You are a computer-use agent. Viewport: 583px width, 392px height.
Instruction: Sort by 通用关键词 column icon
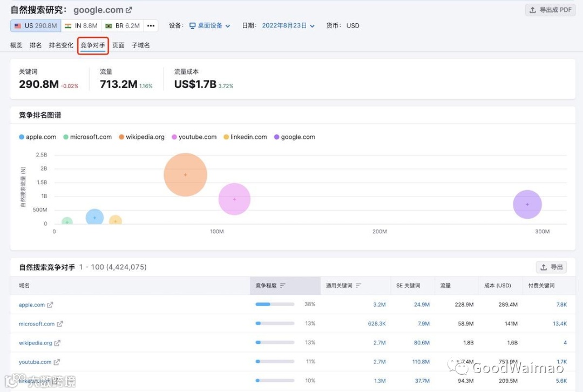[x=358, y=286]
